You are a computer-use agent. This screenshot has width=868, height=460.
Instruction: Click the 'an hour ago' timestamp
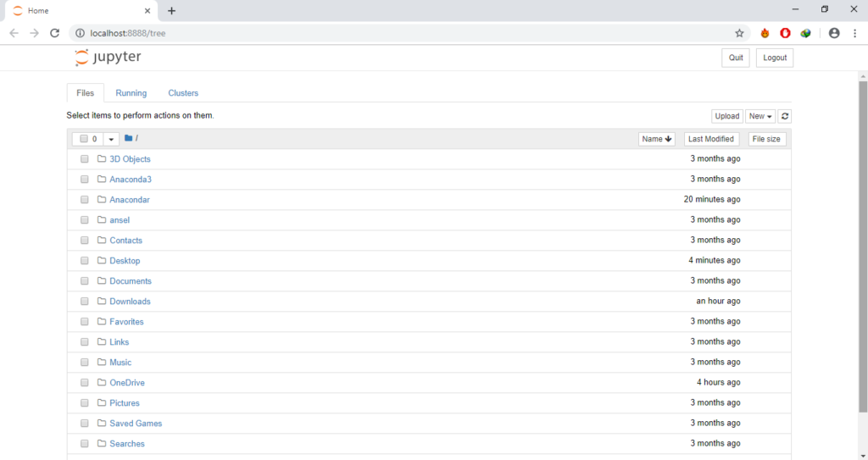(718, 301)
